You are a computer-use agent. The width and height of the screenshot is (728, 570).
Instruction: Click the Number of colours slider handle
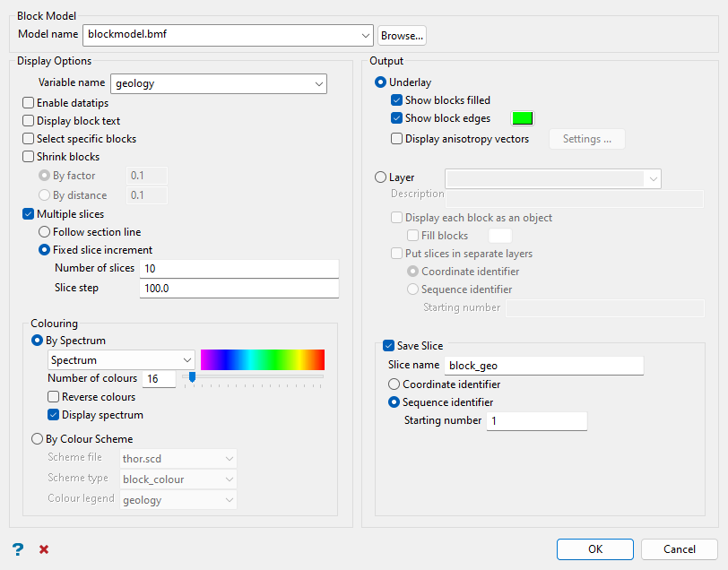pos(192,378)
